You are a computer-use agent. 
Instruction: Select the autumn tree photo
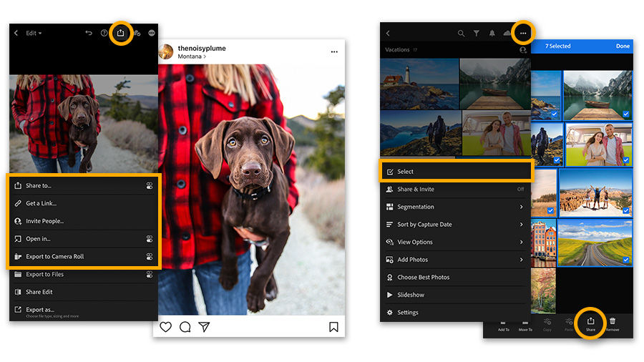click(x=543, y=290)
